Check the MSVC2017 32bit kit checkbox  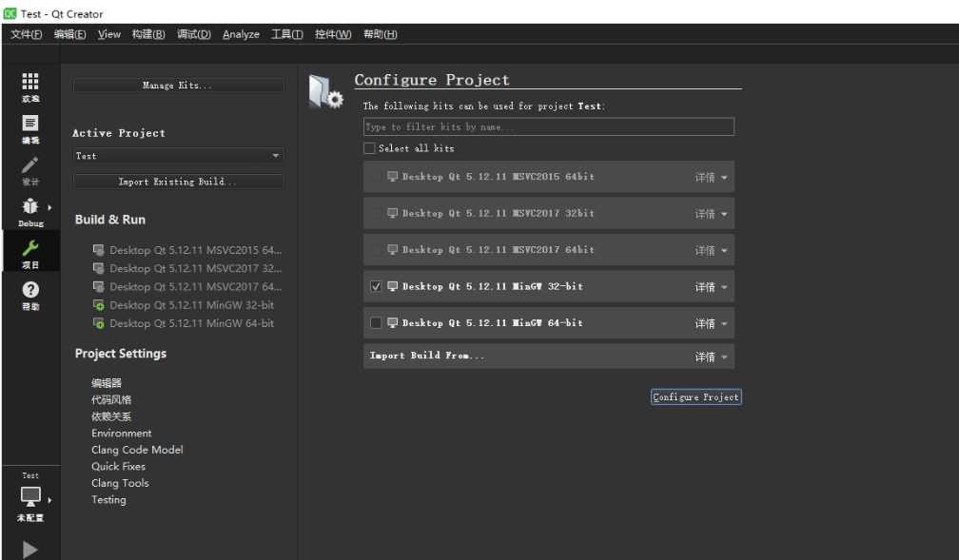(x=376, y=213)
